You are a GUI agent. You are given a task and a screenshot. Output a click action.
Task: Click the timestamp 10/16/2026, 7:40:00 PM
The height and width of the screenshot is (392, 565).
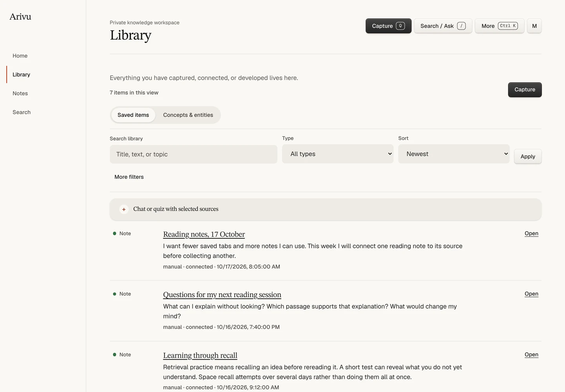248,327
